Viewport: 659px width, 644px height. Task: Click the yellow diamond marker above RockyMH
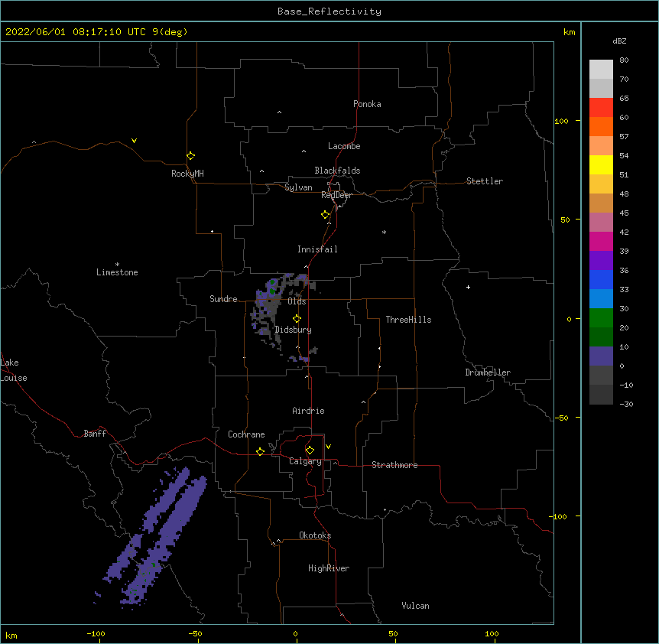190,156
